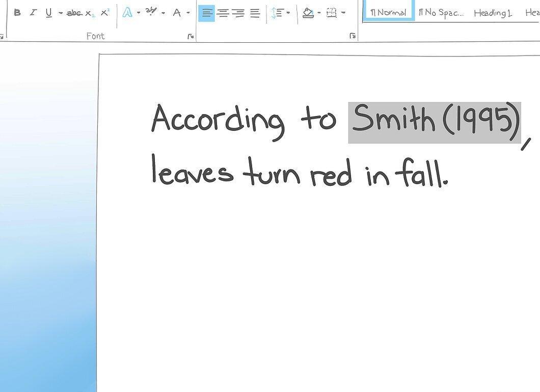Apply strikethrough with the abc icon

coord(74,13)
